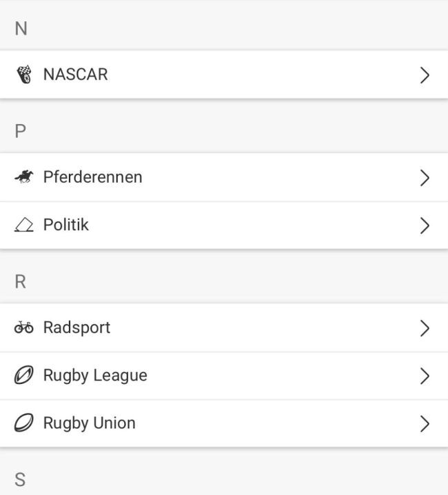Click the NASCAR checkered flag icon
Image resolution: width=448 pixels, height=495 pixels.
pyautogui.click(x=23, y=75)
